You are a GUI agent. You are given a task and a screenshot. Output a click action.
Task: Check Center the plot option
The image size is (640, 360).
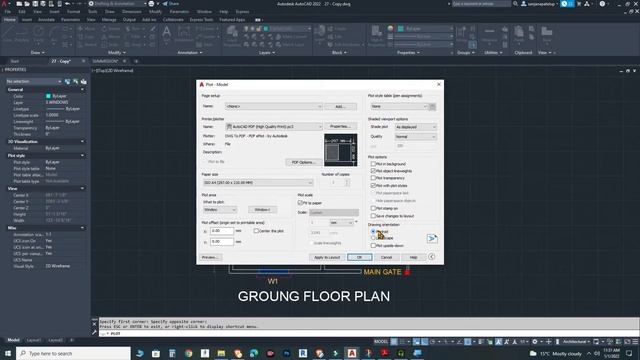click(x=256, y=231)
